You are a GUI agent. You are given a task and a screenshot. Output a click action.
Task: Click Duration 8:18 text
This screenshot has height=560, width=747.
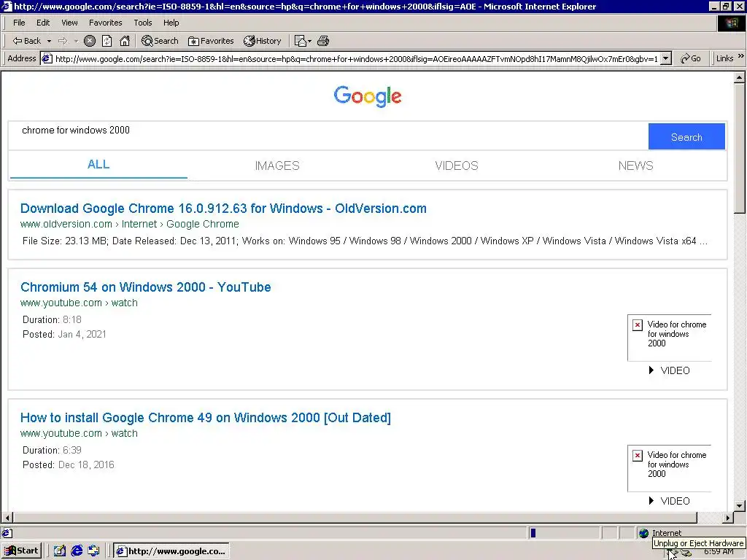tap(52, 319)
